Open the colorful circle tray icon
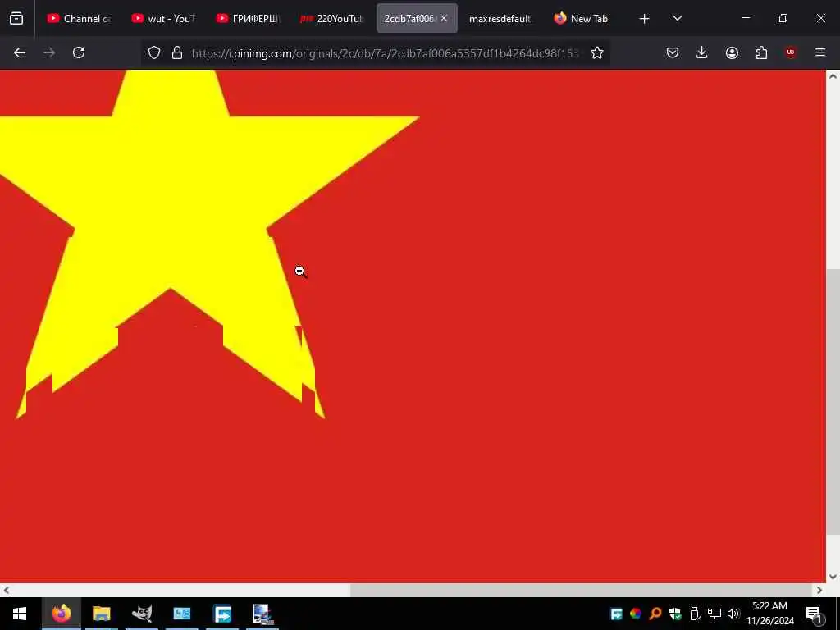Viewport: 840px width, 630px height. (636, 614)
